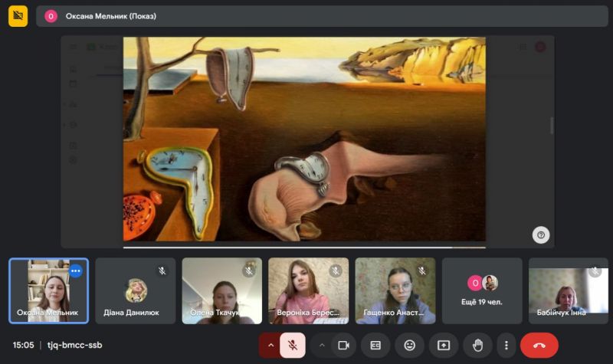Click muted mic icon on Вероніка tile
The width and height of the screenshot is (613, 364).
[x=336, y=271]
